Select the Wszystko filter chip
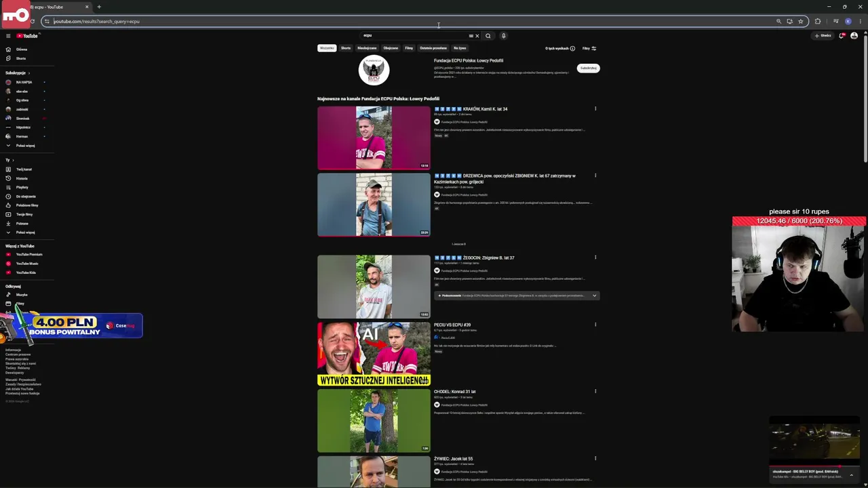 click(327, 48)
